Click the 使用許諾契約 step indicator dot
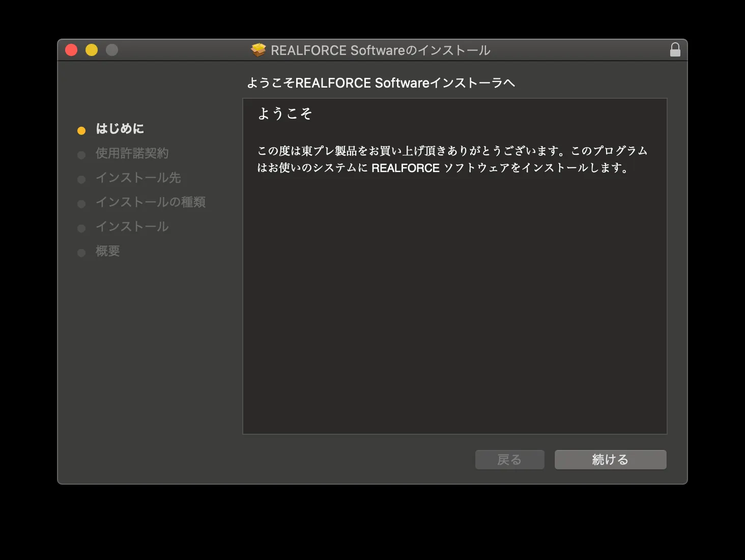This screenshot has width=745, height=560. 81,155
